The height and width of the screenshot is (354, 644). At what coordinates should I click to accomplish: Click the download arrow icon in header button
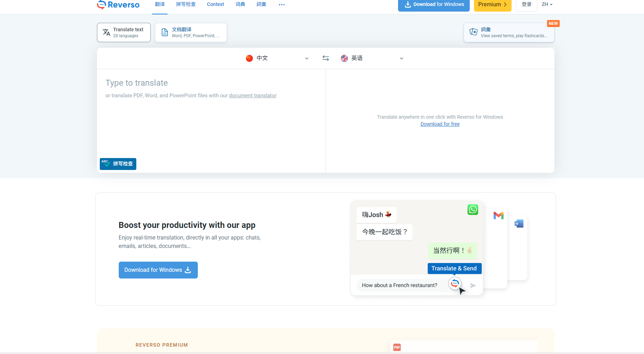click(408, 5)
